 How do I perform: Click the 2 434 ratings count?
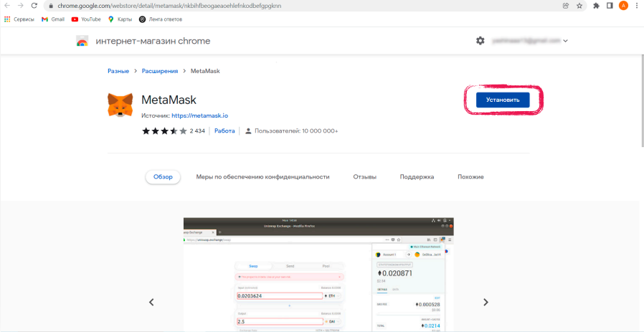197,131
